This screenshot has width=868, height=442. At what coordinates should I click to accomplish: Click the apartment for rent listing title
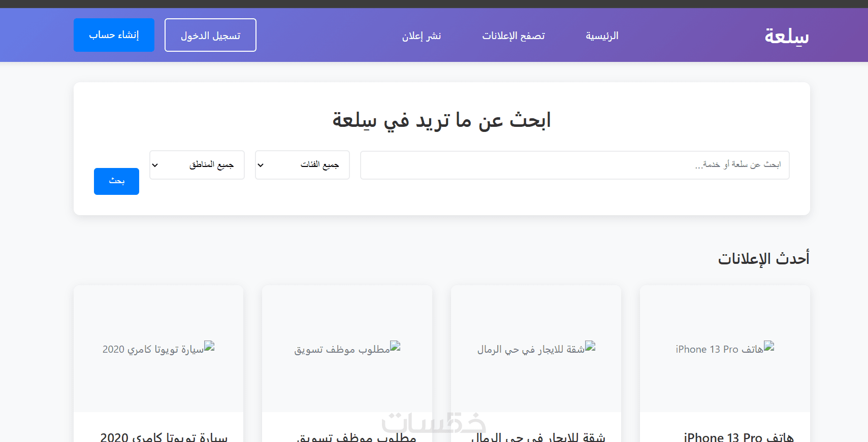click(538, 437)
